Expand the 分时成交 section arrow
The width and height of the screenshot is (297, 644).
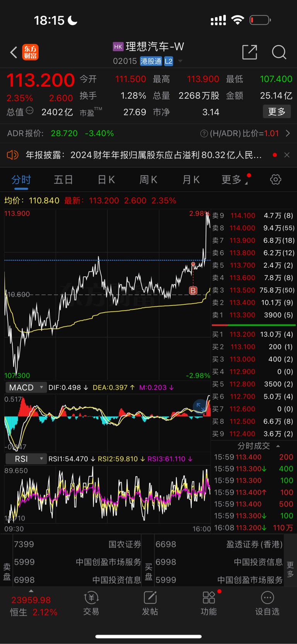(278, 446)
